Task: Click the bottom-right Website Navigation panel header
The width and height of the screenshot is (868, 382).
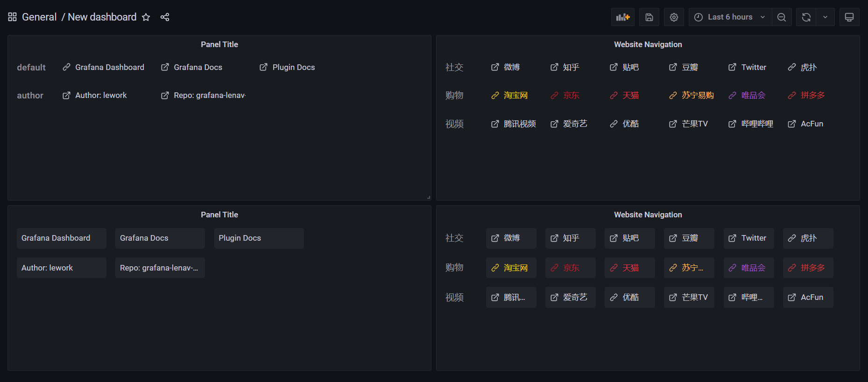Action: (648, 215)
